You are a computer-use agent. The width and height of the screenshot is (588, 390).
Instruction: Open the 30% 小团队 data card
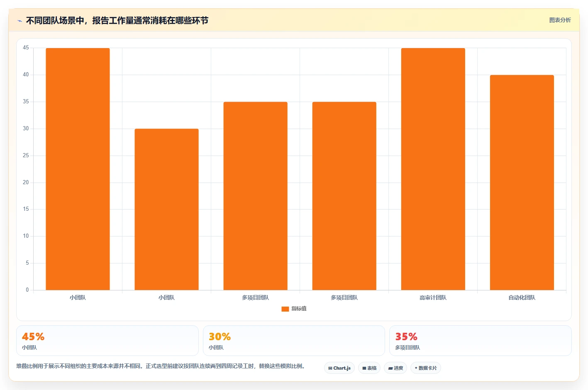pos(294,341)
